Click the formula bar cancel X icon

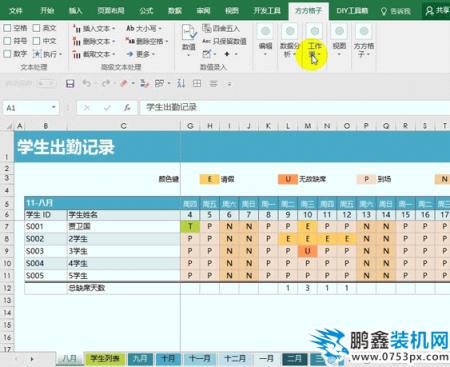(87, 108)
